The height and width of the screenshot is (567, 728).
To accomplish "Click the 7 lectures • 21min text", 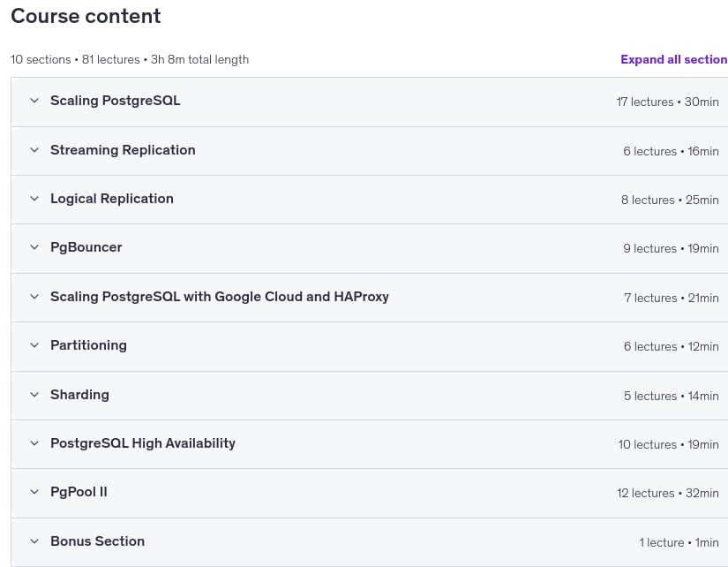I will coord(672,298).
